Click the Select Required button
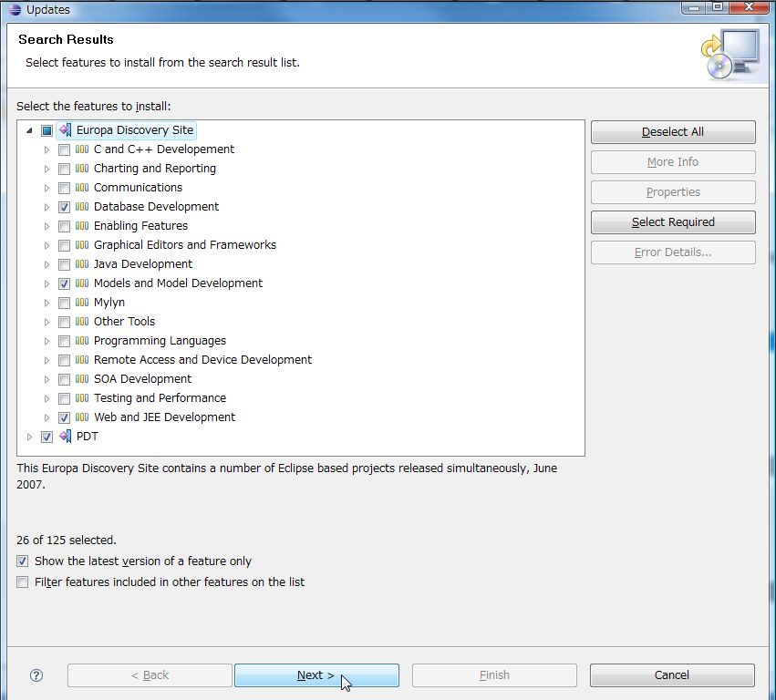The width and height of the screenshot is (776, 700). (x=673, y=222)
